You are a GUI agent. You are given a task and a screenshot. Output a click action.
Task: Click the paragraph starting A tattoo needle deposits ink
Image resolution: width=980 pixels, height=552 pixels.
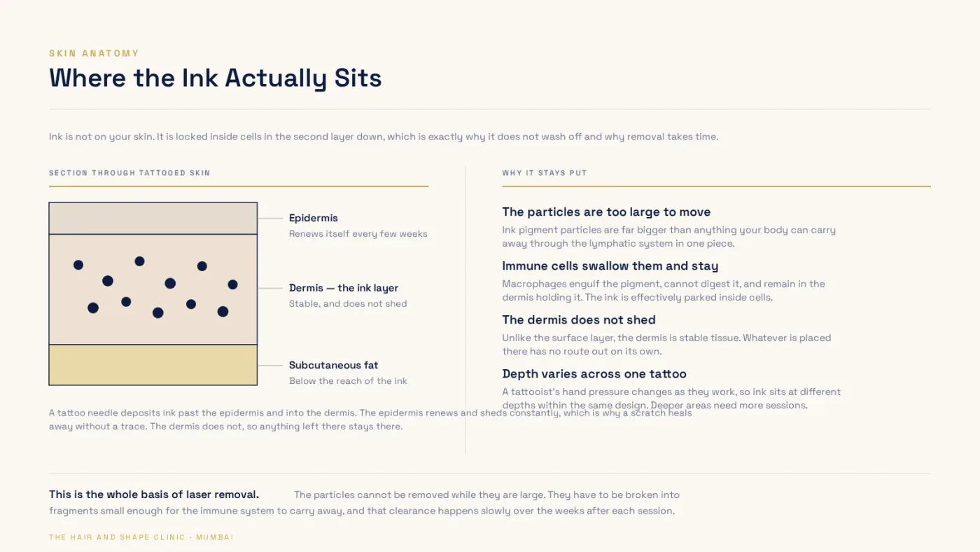tap(370, 420)
